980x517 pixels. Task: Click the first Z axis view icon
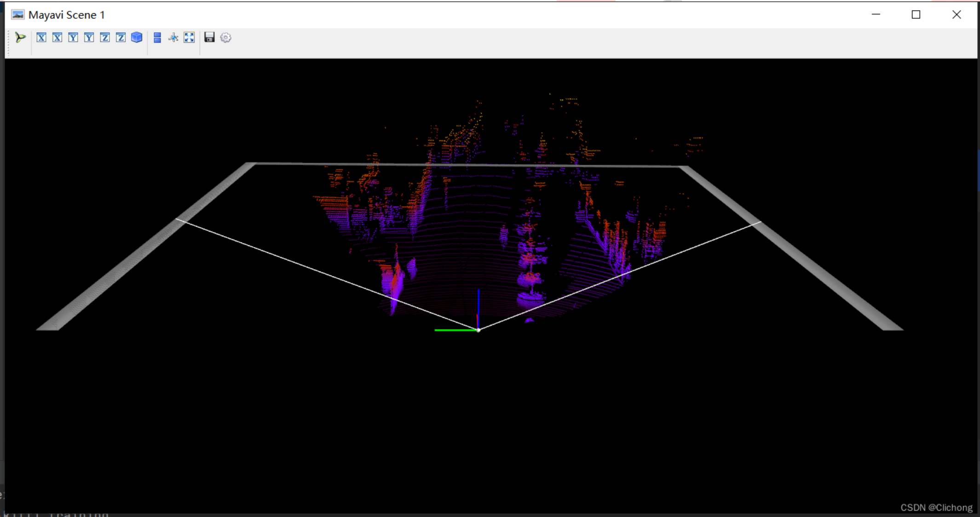click(105, 38)
